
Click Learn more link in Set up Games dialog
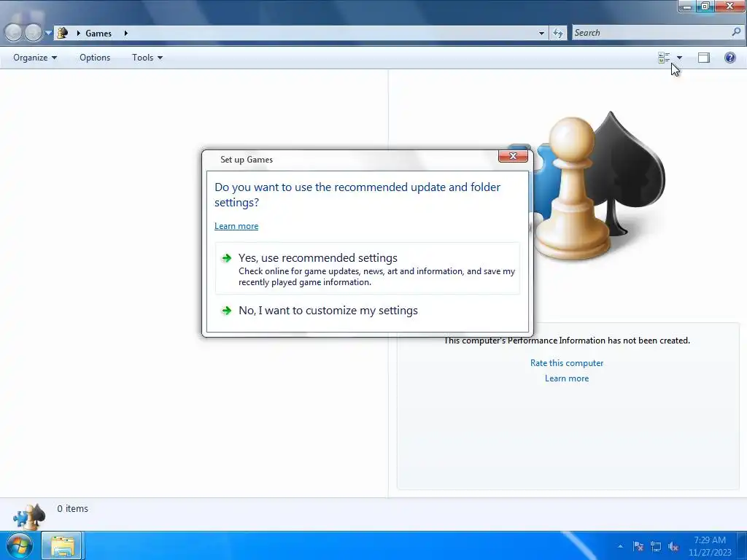point(236,226)
